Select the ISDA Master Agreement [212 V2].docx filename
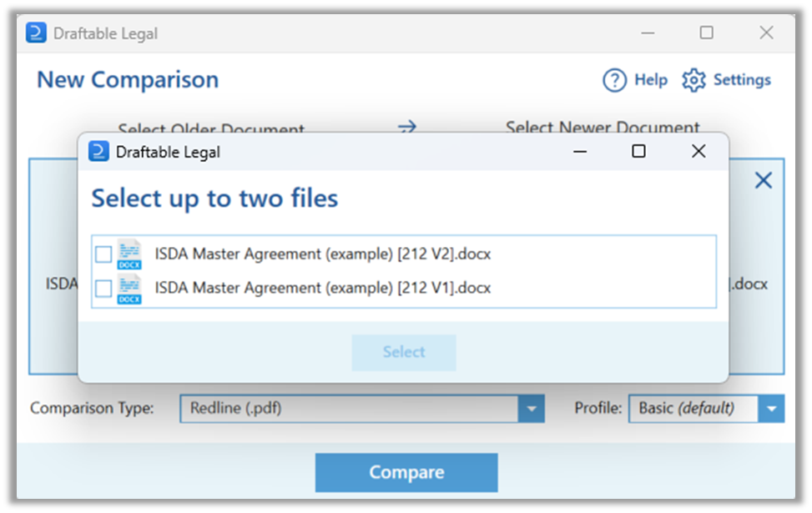Screen dimensions: 812x513 (x=323, y=254)
